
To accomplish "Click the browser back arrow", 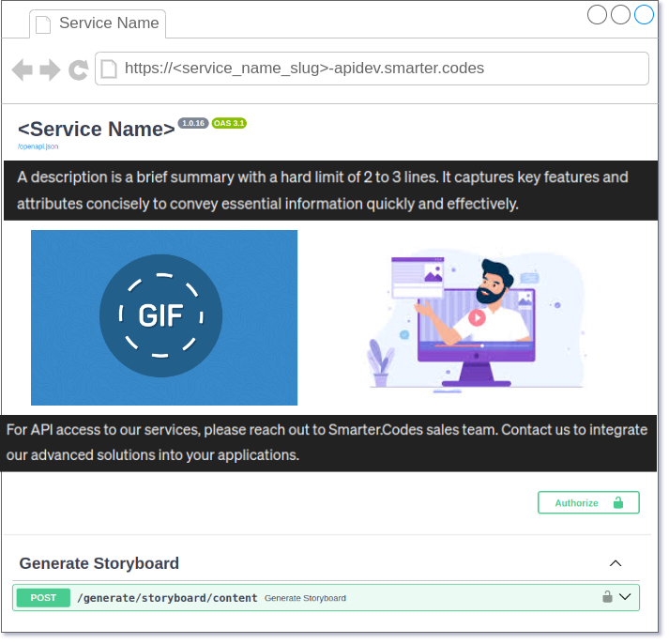I will pyautogui.click(x=23, y=69).
